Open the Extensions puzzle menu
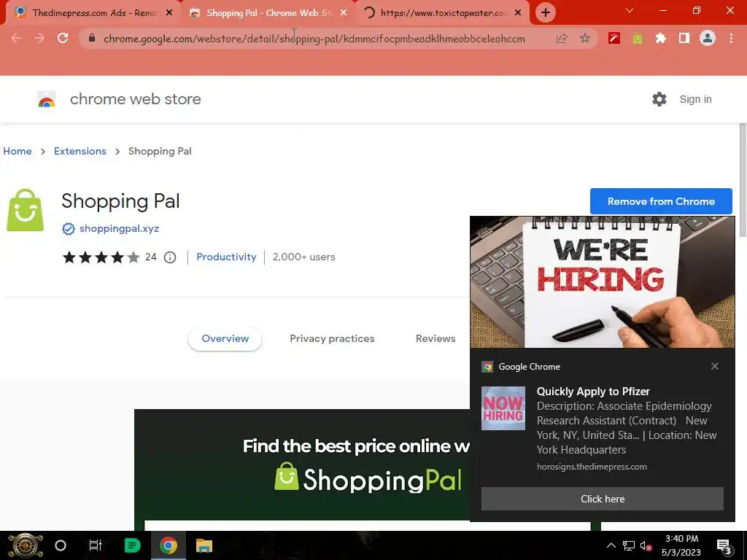The height and width of the screenshot is (560, 747). click(x=661, y=38)
